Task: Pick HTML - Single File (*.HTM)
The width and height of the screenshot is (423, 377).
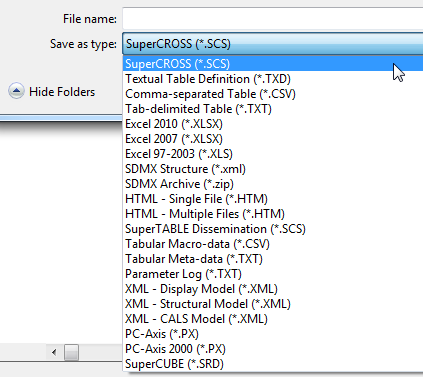Action: tap(273, 199)
